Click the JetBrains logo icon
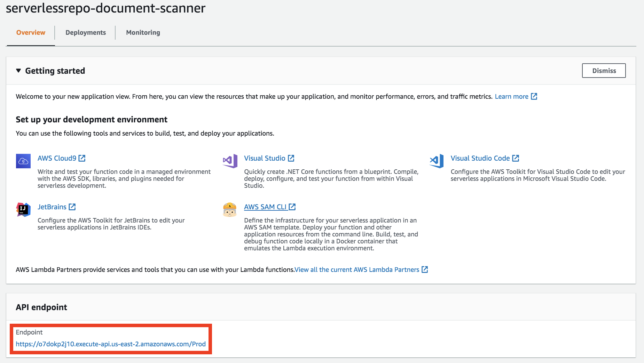The width and height of the screenshot is (644, 363). pos(23,210)
